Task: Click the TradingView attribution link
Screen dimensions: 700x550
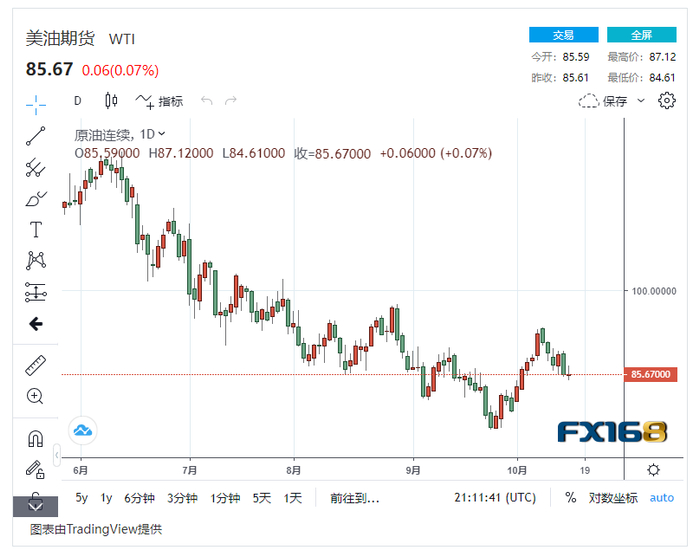Action: pyautogui.click(x=96, y=529)
